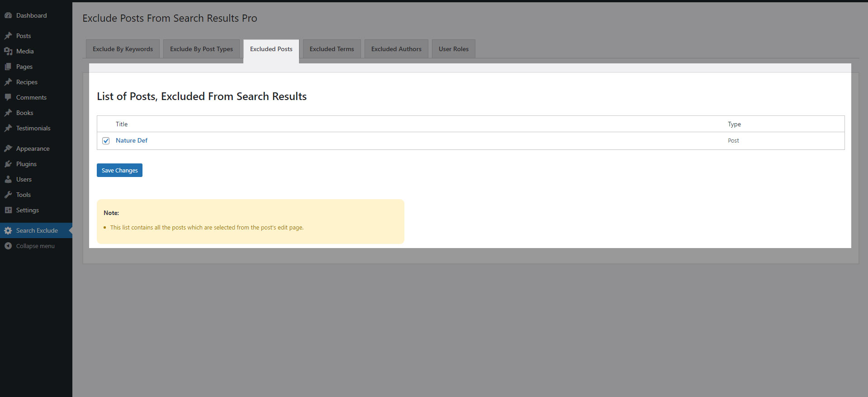Image resolution: width=868 pixels, height=397 pixels.
Task: Go to Plugins menu label
Action: [26, 164]
